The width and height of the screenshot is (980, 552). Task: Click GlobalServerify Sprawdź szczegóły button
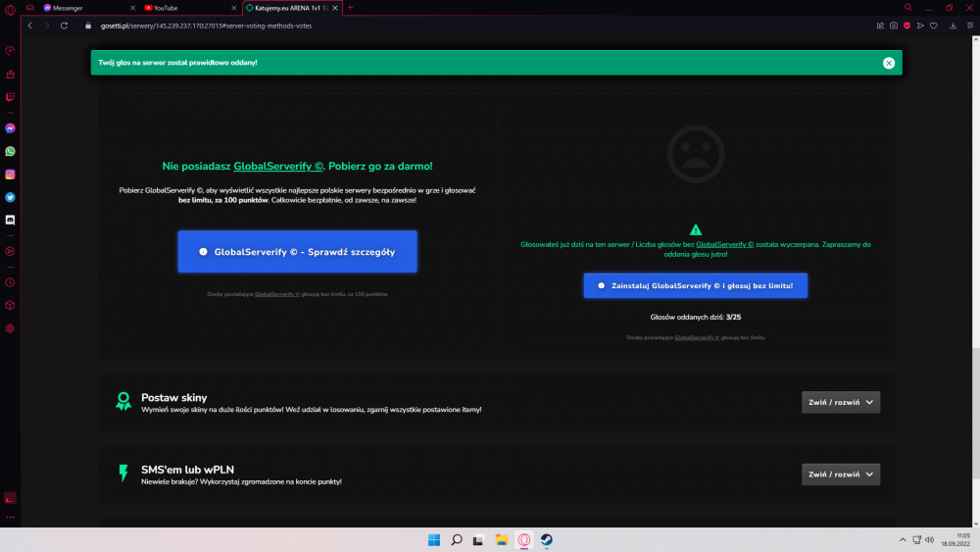(298, 252)
